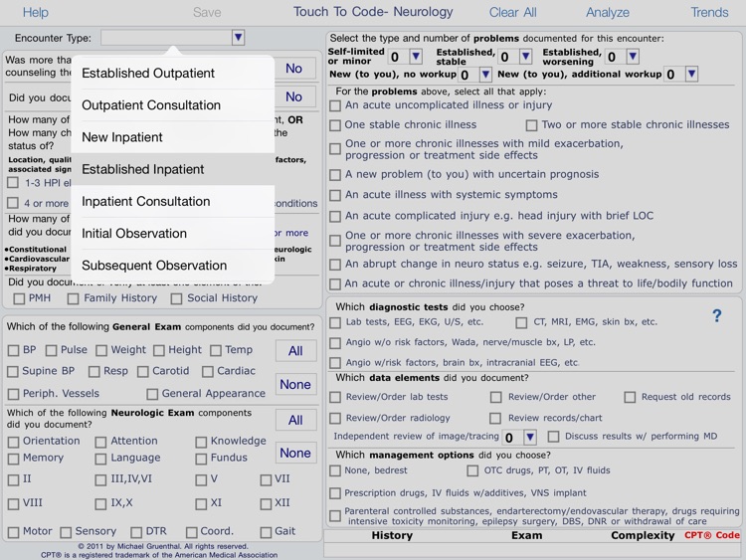Check Social History box
The image size is (746, 560).
click(x=176, y=298)
